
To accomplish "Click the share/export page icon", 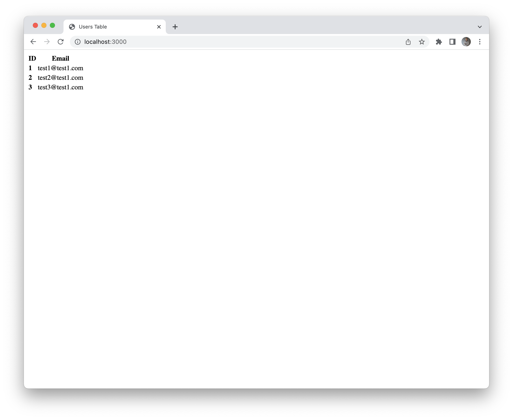I will click(408, 41).
